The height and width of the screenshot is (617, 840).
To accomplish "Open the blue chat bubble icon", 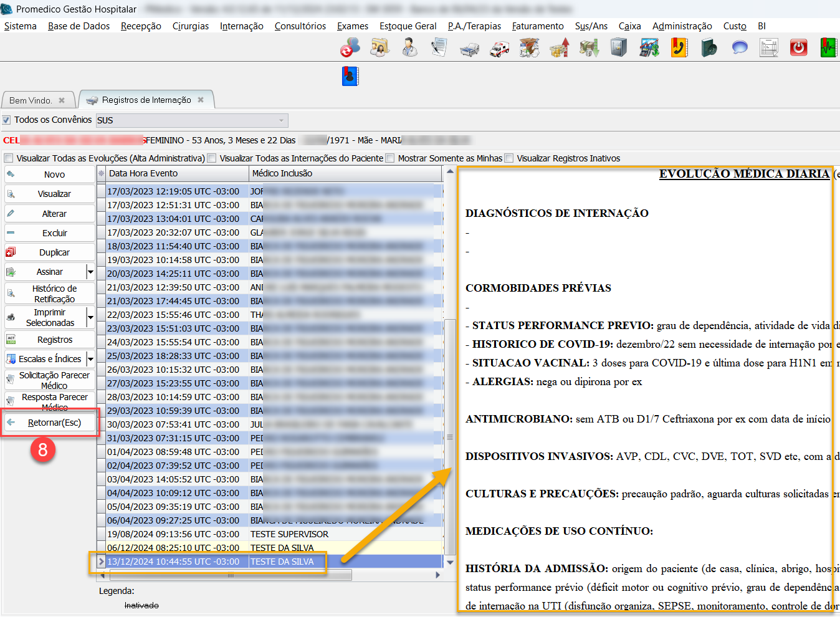I will click(739, 48).
